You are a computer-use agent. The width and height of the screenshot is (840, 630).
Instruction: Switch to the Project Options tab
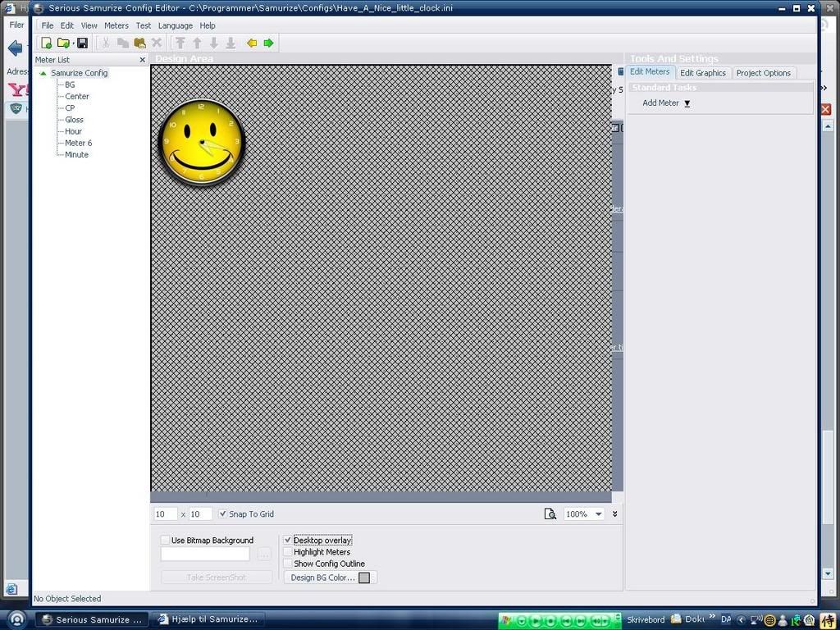pos(763,73)
